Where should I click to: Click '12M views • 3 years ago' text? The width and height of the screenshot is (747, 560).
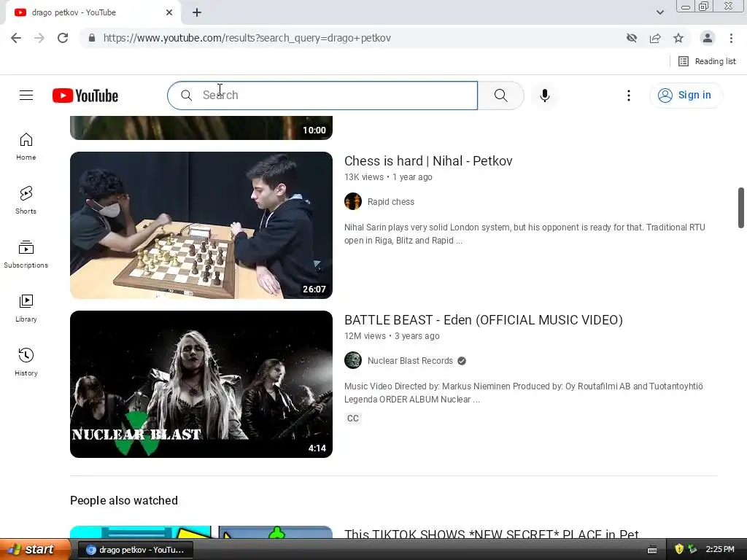392,336
